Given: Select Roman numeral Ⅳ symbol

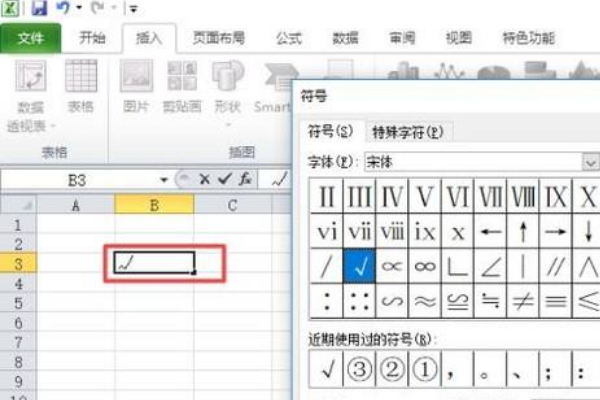Looking at the screenshot, I should coord(392,196).
